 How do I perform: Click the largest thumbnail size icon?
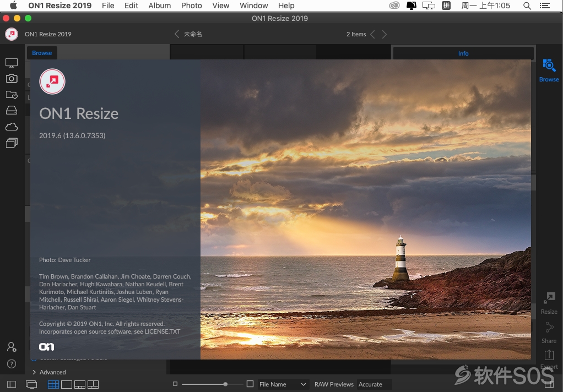[x=250, y=384]
